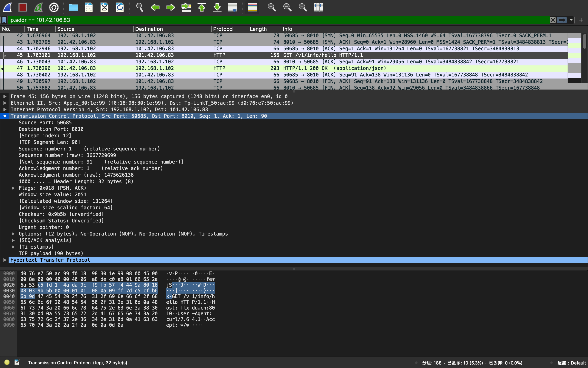Click the packet list minimap bar
This screenshot has height=368, width=588.
[574, 58]
